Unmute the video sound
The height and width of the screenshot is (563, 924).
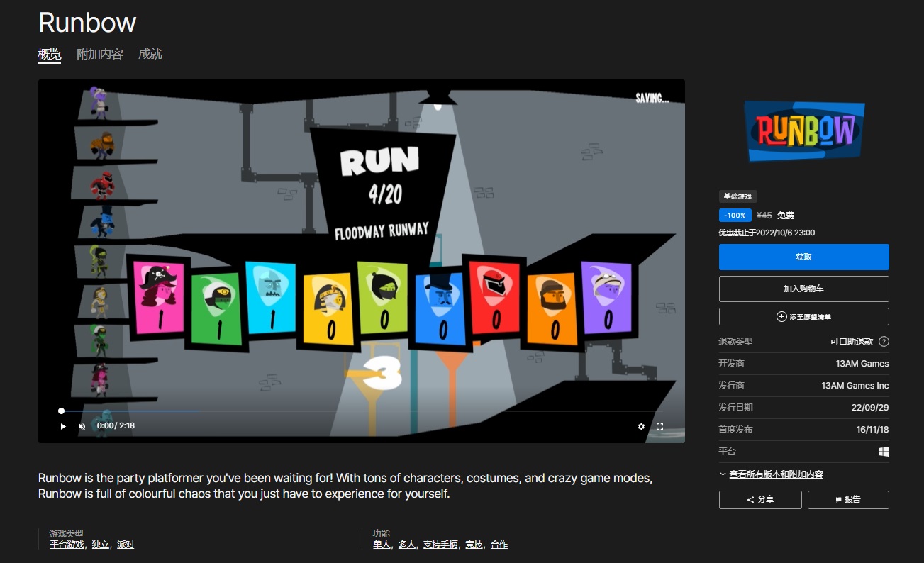pos(82,426)
